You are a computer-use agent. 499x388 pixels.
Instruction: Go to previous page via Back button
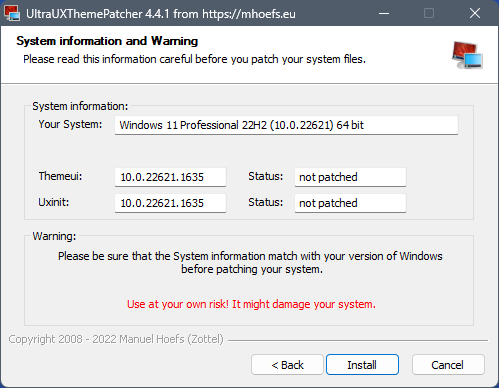pos(287,365)
